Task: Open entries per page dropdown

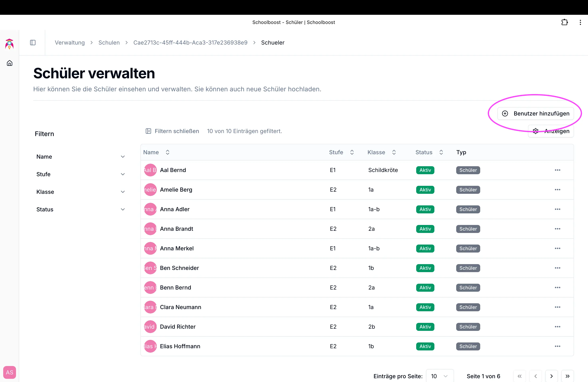Action: pyautogui.click(x=440, y=376)
